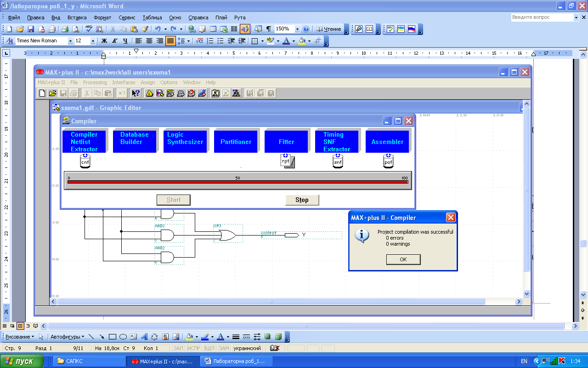Click the ЗАМ status bar indicator
Viewport: 588px width, 368px height.
point(224,348)
